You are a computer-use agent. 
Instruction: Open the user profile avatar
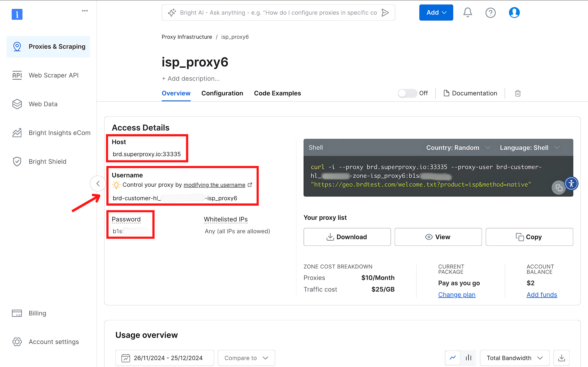coord(514,13)
